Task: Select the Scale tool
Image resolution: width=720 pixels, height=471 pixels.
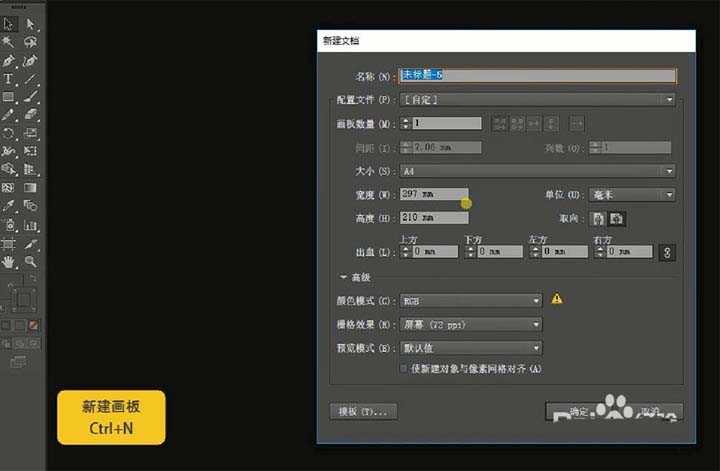Action: pos(30,133)
